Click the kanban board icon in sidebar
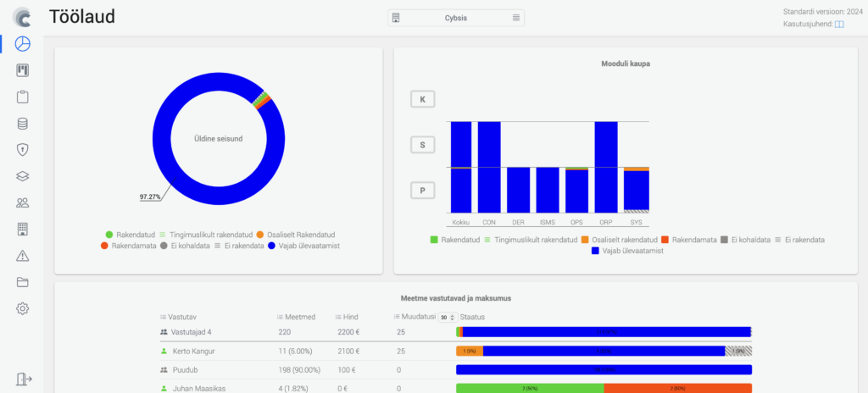This screenshot has width=868, height=393. 23,70
